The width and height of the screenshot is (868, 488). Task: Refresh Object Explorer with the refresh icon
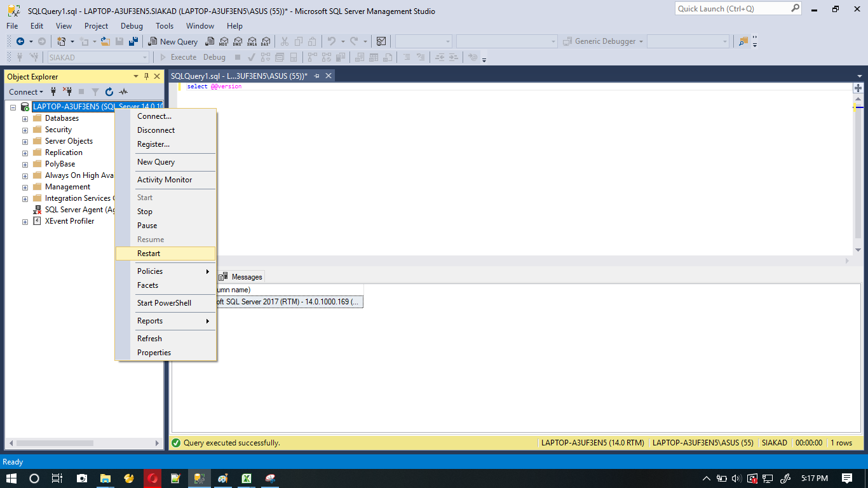pyautogui.click(x=109, y=91)
